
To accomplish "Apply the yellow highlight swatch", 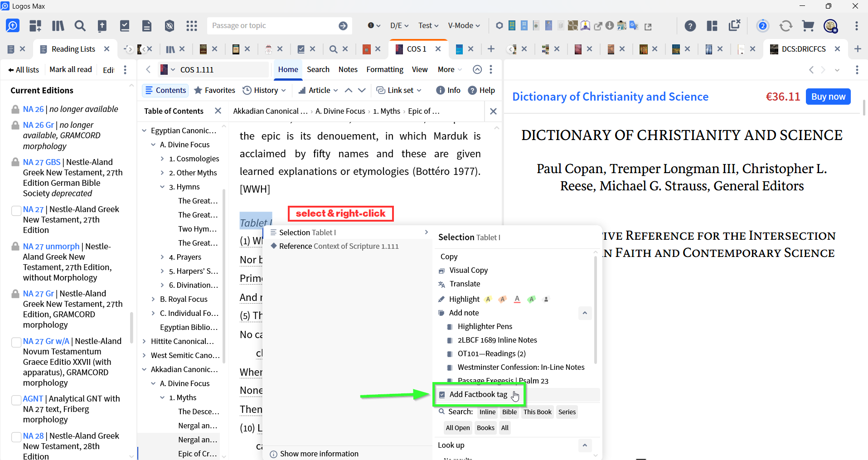I will tap(488, 299).
